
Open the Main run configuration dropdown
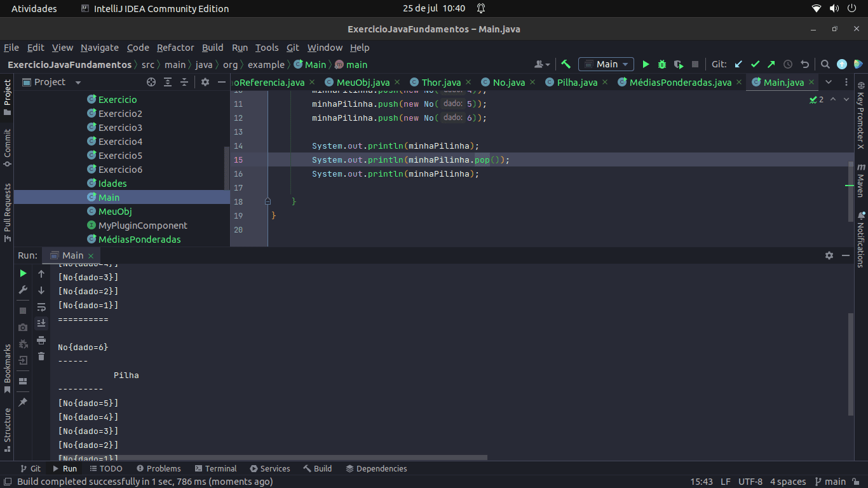click(606, 64)
